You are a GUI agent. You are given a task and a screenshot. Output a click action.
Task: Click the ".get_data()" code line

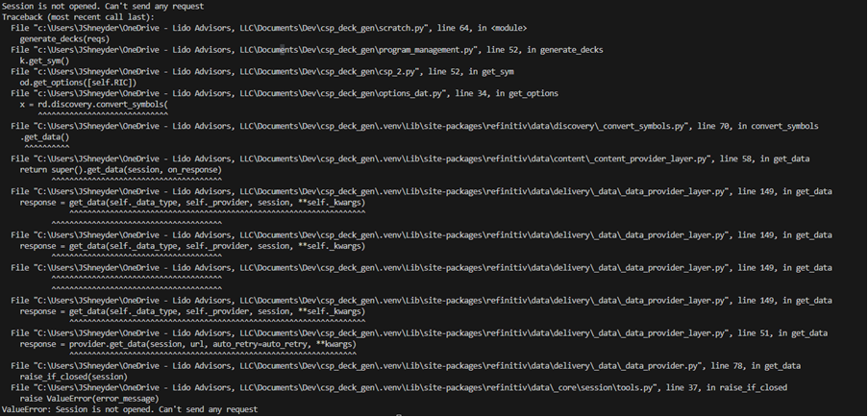click(x=45, y=136)
